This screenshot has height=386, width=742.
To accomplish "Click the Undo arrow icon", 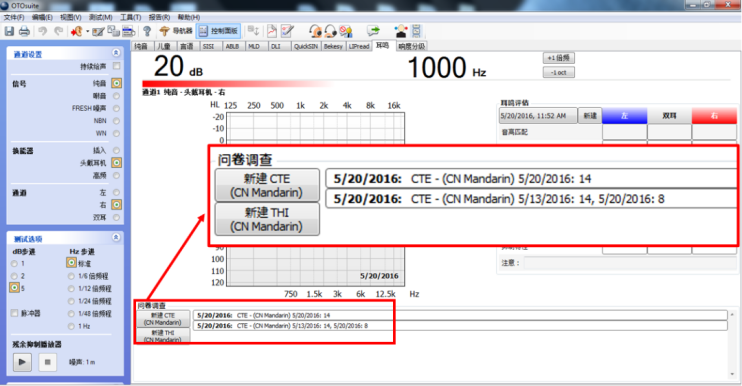I will [x=43, y=32].
